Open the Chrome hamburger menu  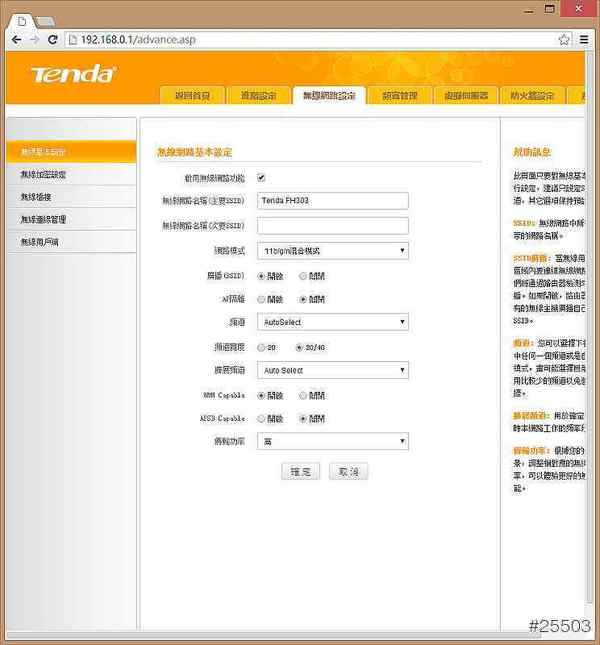tap(585, 39)
